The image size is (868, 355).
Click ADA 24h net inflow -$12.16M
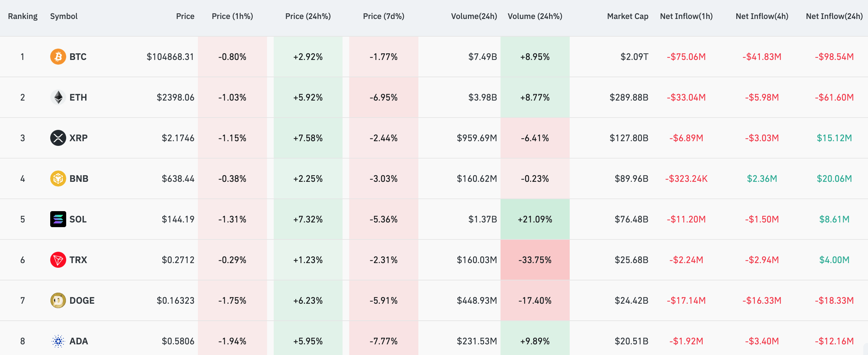click(x=834, y=341)
